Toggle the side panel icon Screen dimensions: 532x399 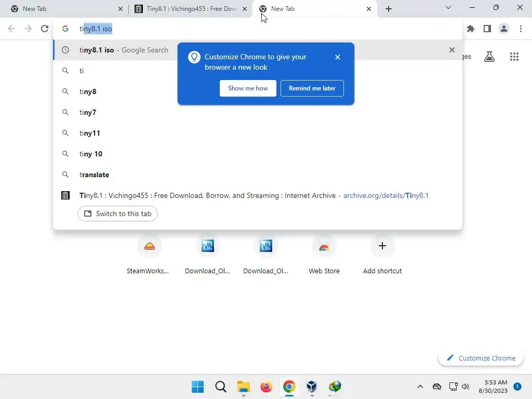[487, 29]
